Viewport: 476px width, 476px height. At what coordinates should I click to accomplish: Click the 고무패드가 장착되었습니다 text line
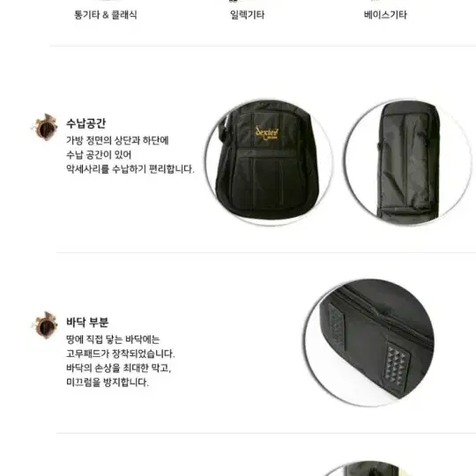(x=121, y=353)
